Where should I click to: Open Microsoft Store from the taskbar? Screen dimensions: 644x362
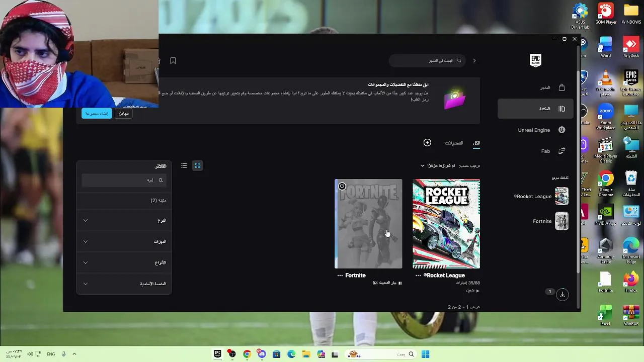coord(276,354)
